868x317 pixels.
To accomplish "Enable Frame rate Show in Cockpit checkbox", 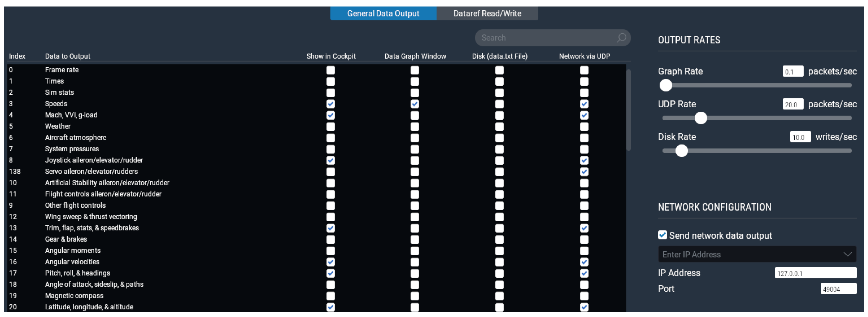I will (x=331, y=70).
